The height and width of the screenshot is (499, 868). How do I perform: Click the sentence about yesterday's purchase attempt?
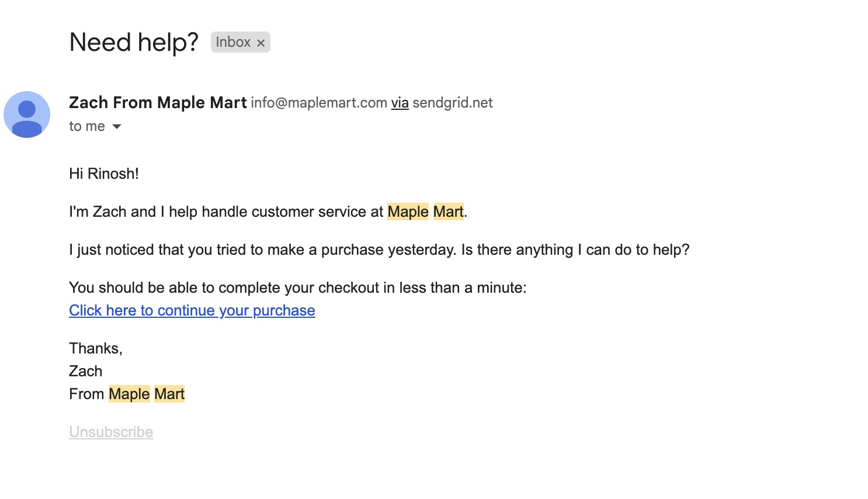(379, 249)
